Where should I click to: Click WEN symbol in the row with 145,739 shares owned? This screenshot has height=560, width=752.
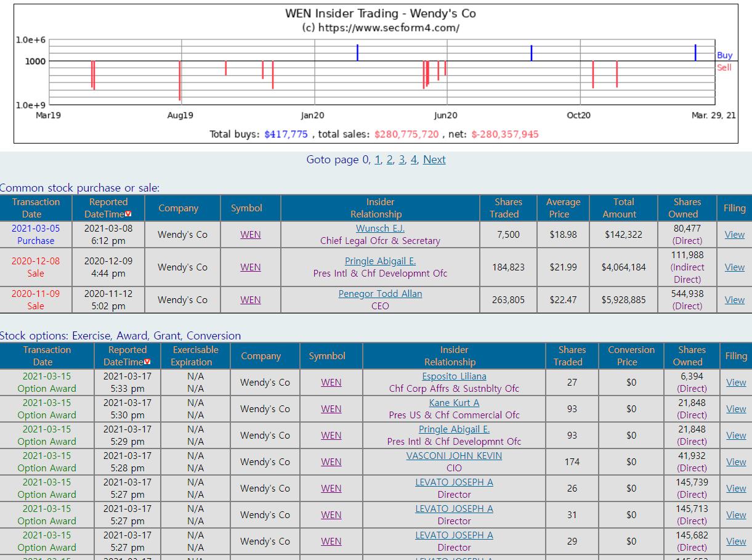tap(331, 489)
